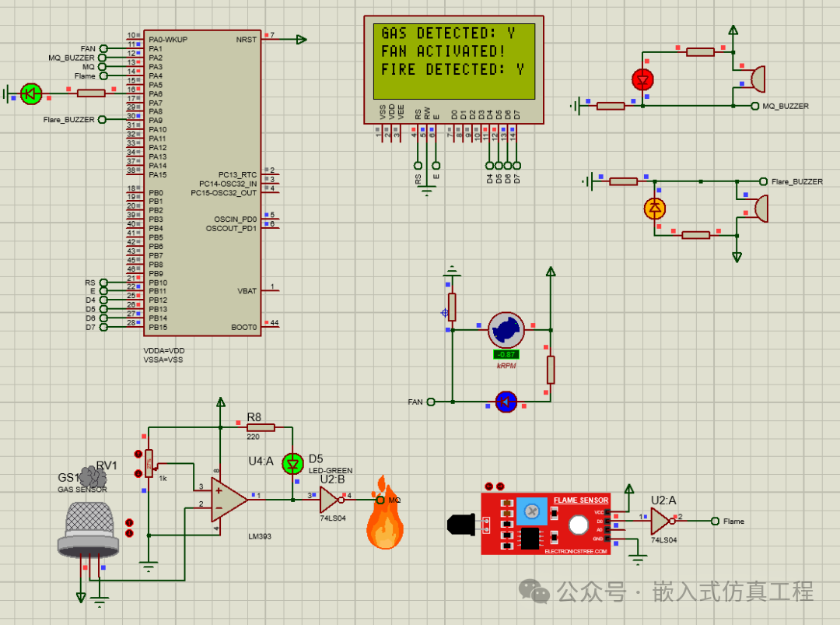Click flame sensor right red arrow button
This screenshot has height=625, width=840.
click(x=500, y=486)
